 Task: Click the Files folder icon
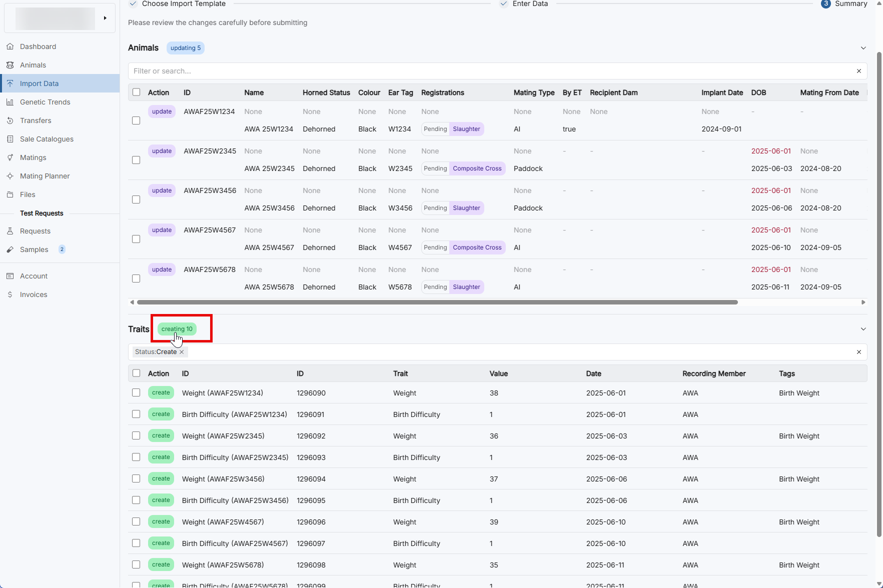coord(10,194)
